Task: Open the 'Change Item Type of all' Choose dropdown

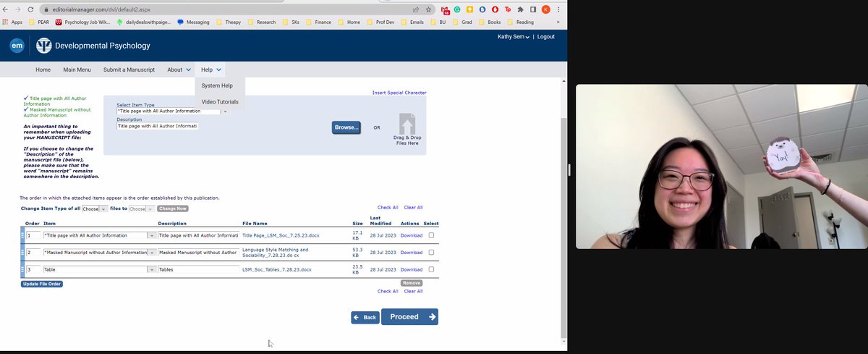Action: 95,208
